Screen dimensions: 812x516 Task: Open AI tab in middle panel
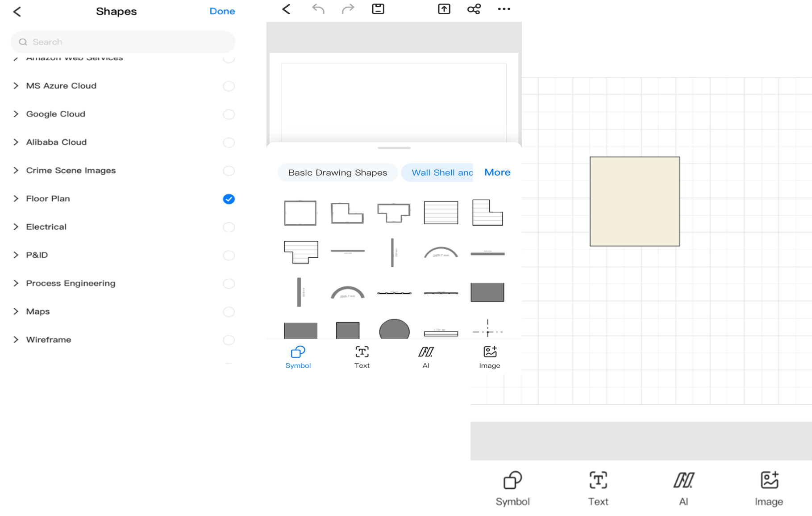pos(426,357)
